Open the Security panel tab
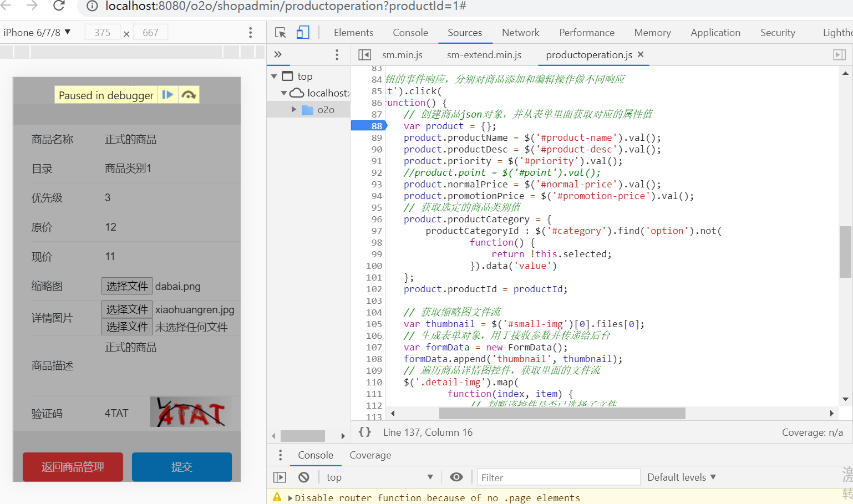 coord(778,33)
